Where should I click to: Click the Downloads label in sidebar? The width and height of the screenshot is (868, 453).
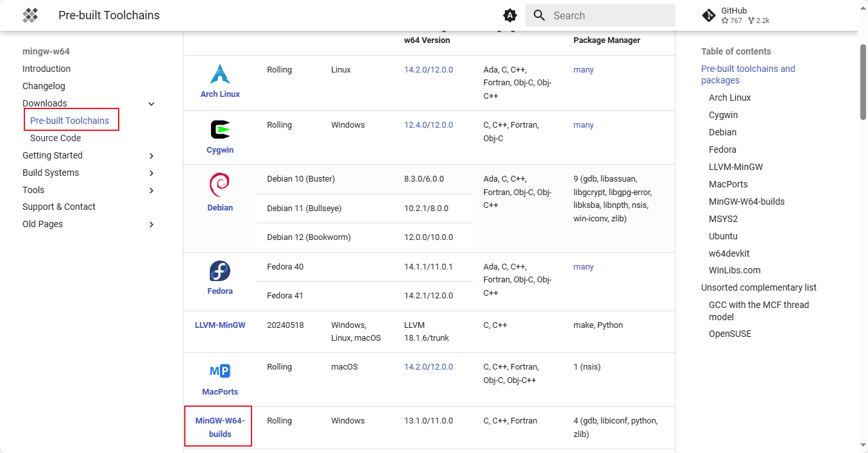point(44,103)
